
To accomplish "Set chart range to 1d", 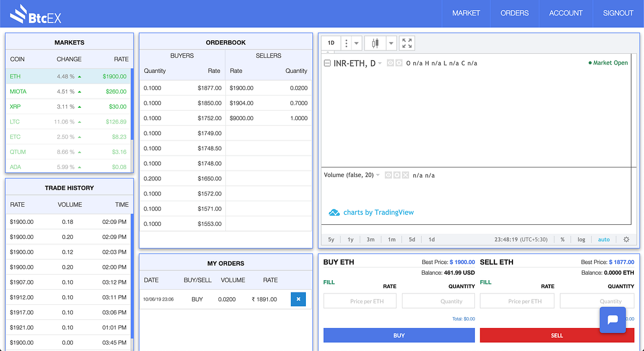I will pyautogui.click(x=431, y=239).
